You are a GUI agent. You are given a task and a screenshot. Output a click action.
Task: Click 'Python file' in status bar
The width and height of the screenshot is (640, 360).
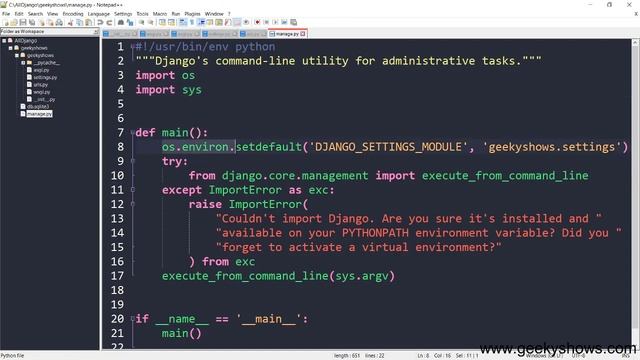pos(13,356)
